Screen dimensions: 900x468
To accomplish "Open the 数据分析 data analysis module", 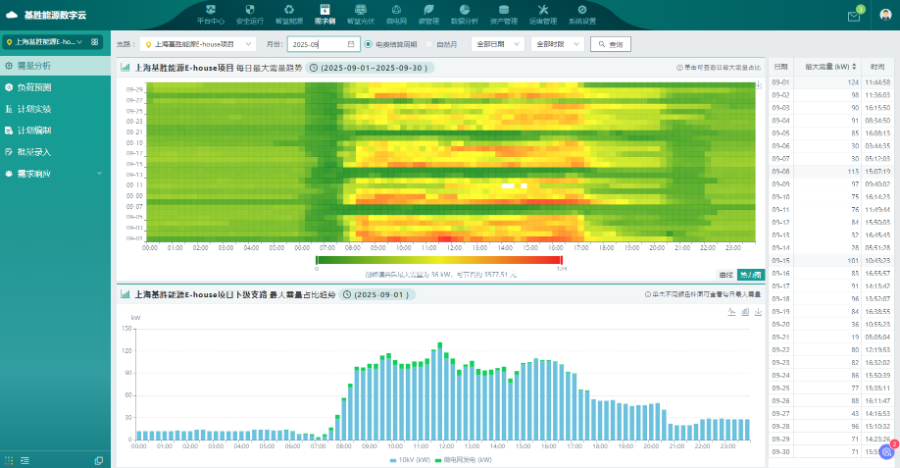I will click(464, 14).
